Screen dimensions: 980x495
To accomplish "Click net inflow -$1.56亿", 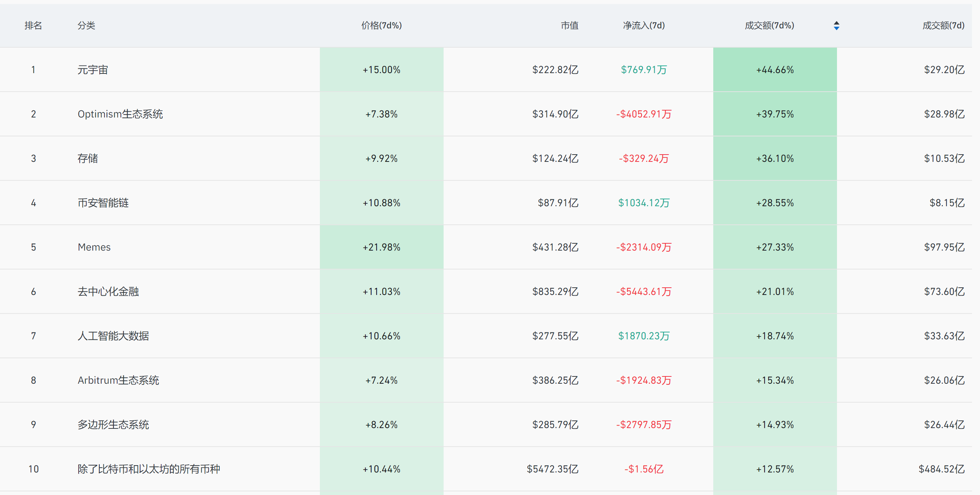I will 644,469.
